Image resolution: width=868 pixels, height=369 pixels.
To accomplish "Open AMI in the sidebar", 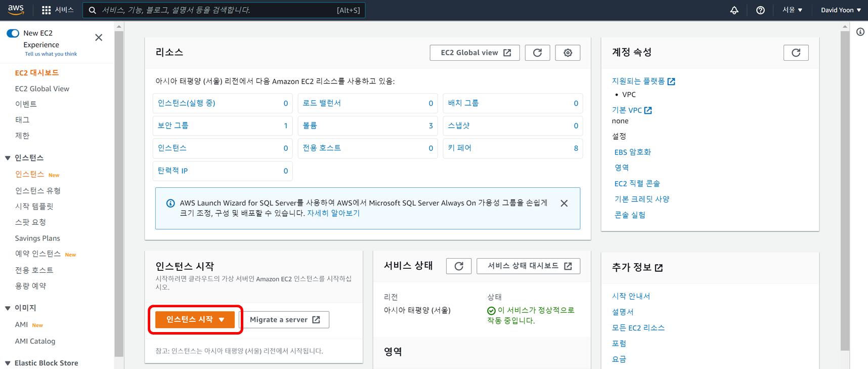I will click(x=21, y=325).
